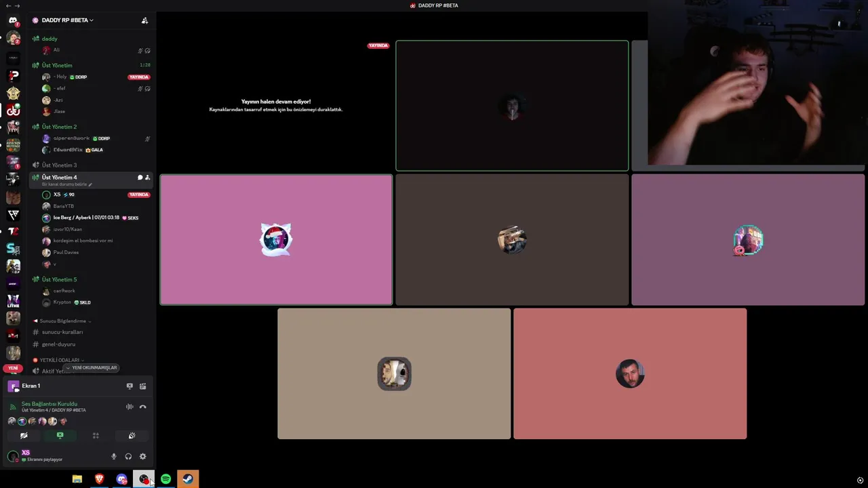Select the salmon participant tile
This screenshot has width=868, height=488.
(630, 373)
